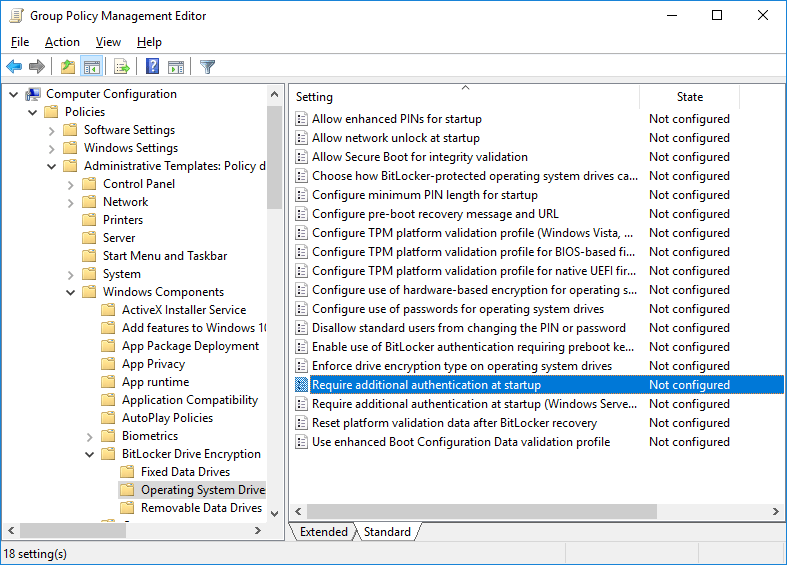Collapse the Policies tree node
The width and height of the screenshot is (787, 565).
point(33,112)
